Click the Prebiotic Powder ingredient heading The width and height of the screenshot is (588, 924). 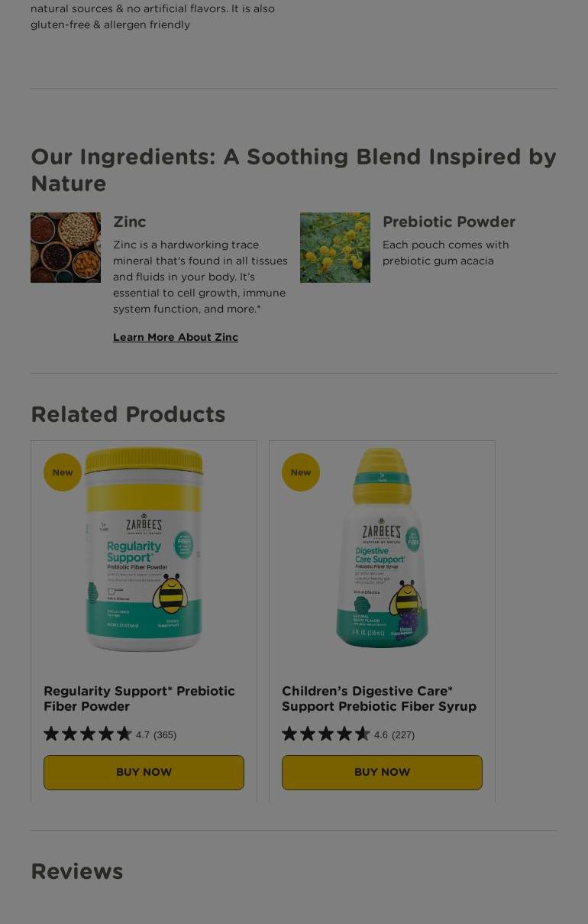(x=449, y=222)
